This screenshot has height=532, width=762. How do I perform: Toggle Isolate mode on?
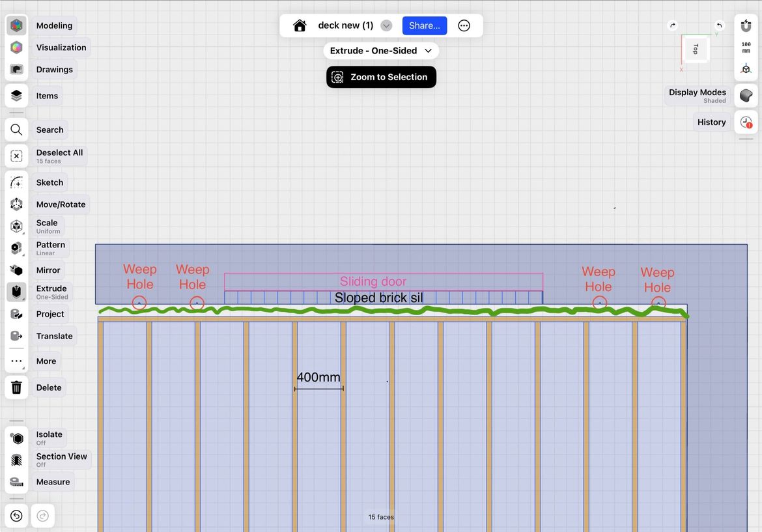coord(17,438)
